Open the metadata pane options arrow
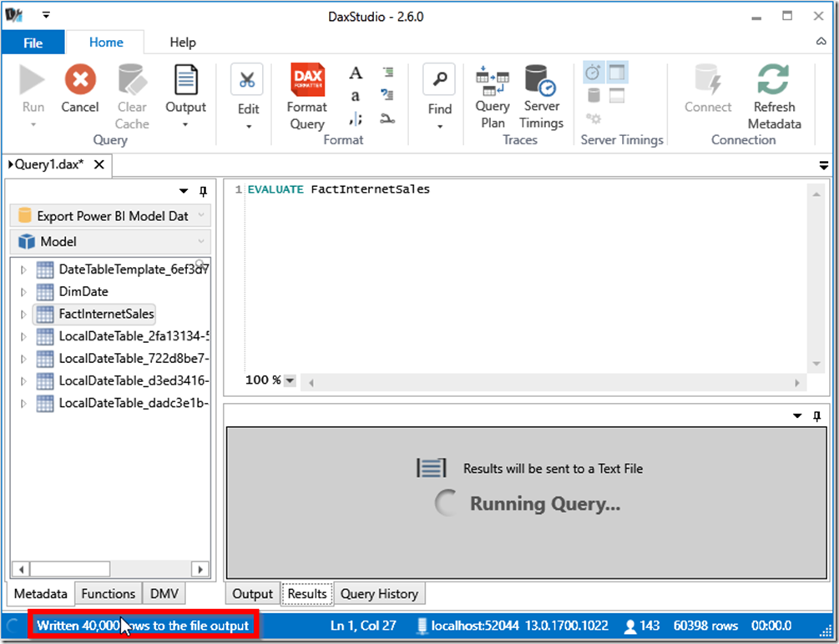Image resolution: width=839 pixels, height=644 pixels. 184,191
